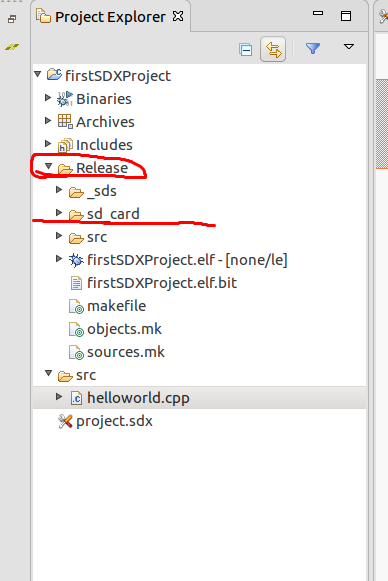Select the Archives label
The height and width of the screenshot is (581, 388).
tap(105, 122)
